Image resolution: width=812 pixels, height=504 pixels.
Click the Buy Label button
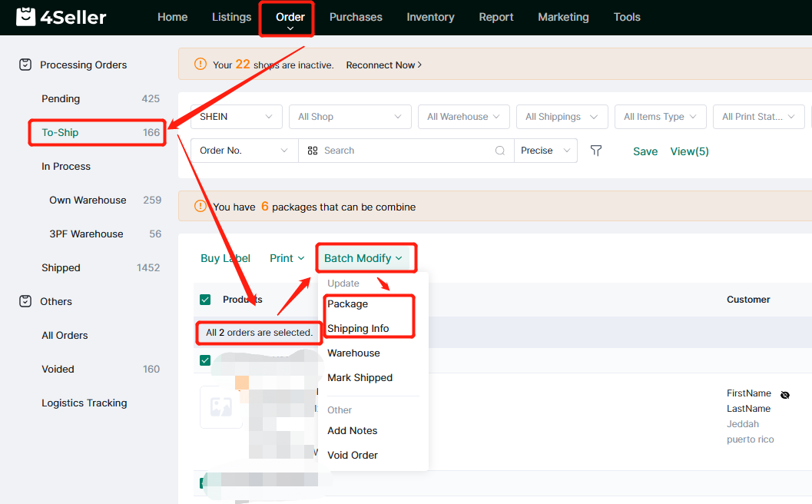click(225, 258)
